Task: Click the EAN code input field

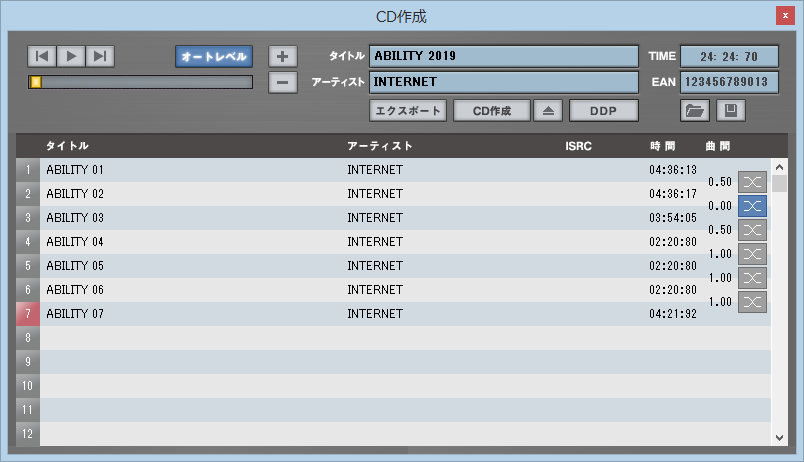Action: (x=729, y=82)
